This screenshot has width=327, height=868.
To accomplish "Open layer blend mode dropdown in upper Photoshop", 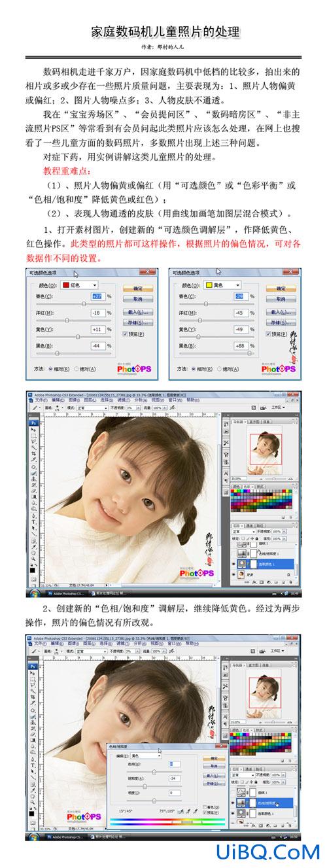I will pyautogui.click(x=243, y=531).
